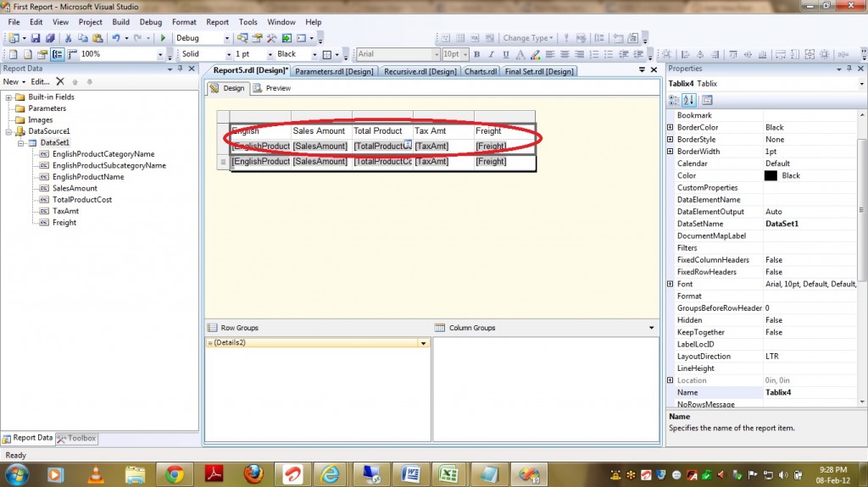Click the Edit... link in Report Data
The width and height of the screenshot is (868, 487).
click(40, 82)
